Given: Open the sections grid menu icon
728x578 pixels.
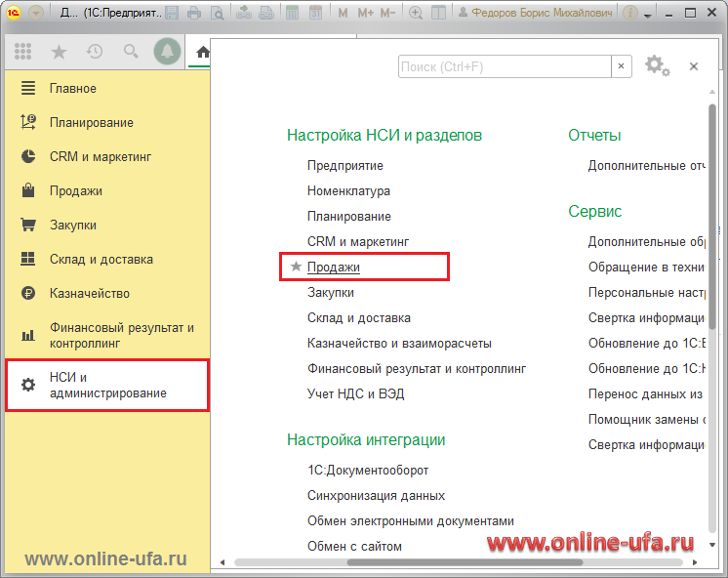Looking at the screenshot, I should pos(22,51).
